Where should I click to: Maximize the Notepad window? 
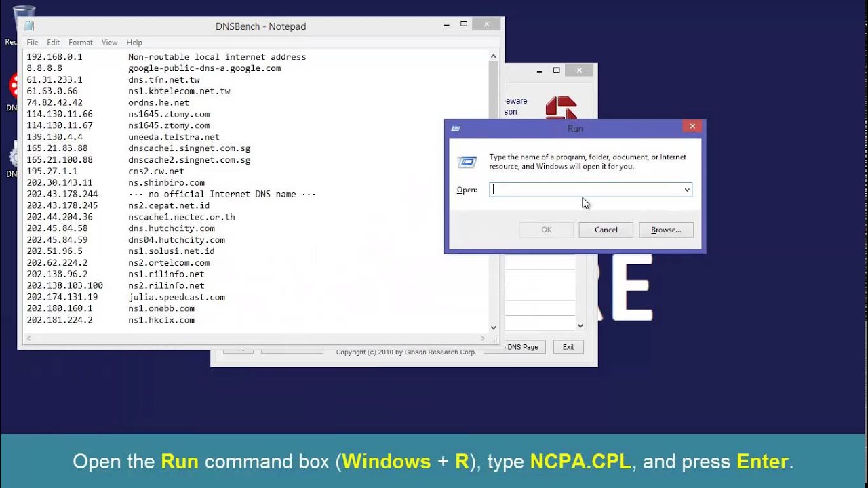tap(464, 24)
